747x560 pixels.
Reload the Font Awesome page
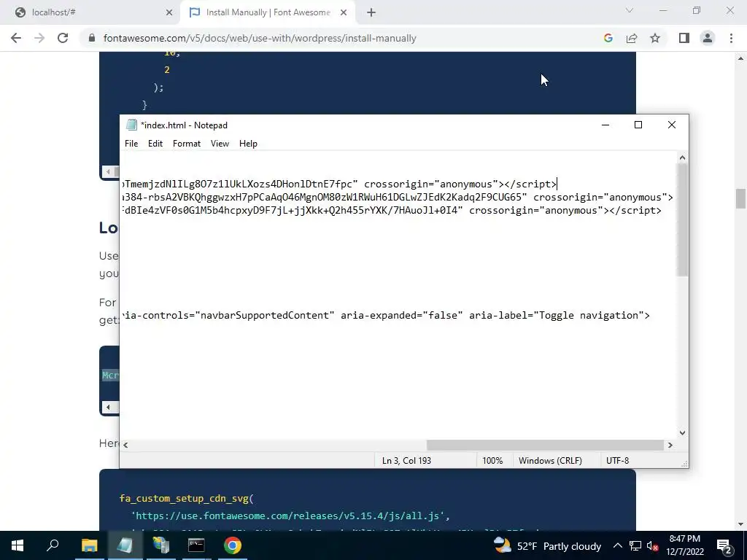click(63, 38)
